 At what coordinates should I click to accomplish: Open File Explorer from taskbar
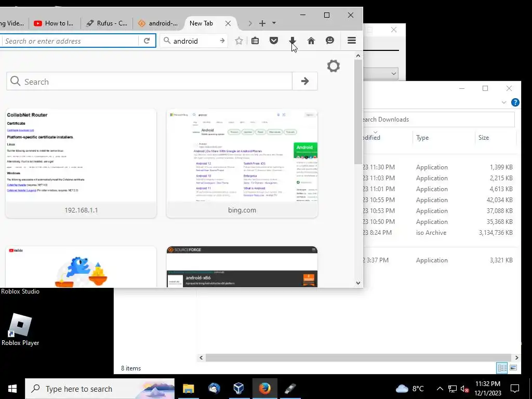(x=188, y=389)
